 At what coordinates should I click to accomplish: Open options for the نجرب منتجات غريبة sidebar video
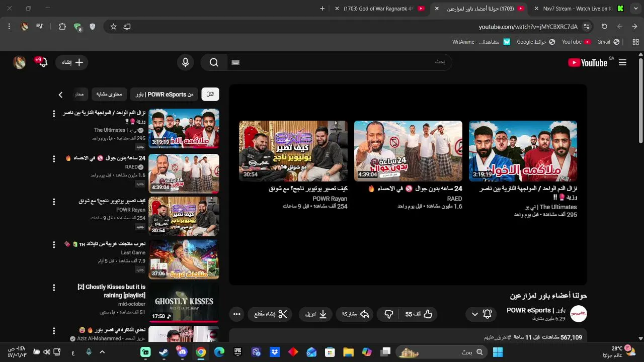(54, 244)
